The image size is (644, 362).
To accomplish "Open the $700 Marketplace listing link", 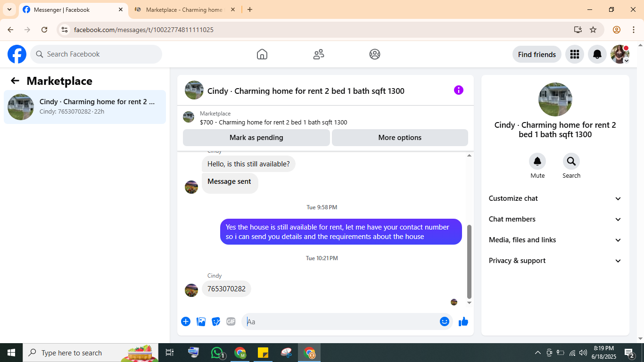I will 273,123.
